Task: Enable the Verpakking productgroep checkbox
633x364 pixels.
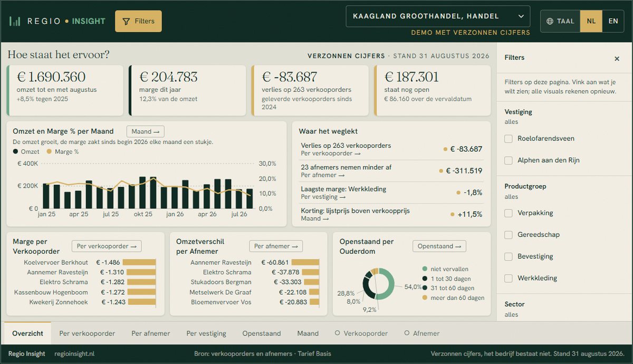Action: (x=509, y=213)
